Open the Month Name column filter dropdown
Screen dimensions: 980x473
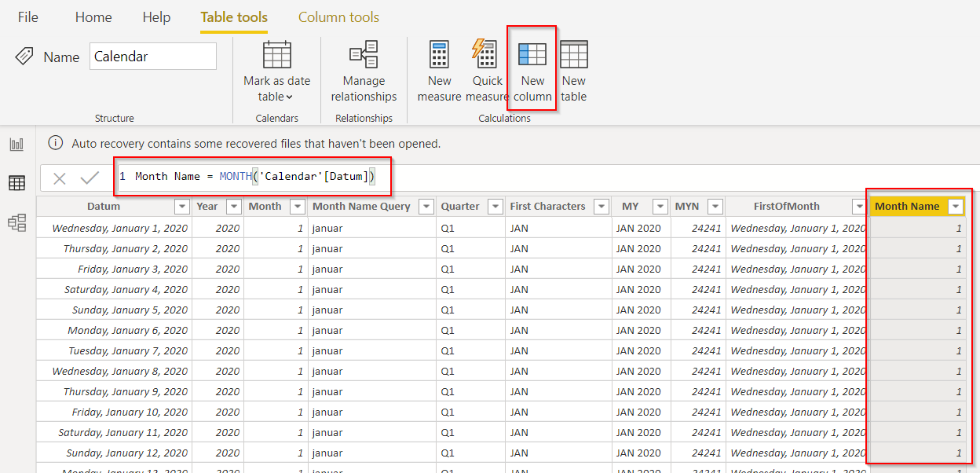(956, 207)
